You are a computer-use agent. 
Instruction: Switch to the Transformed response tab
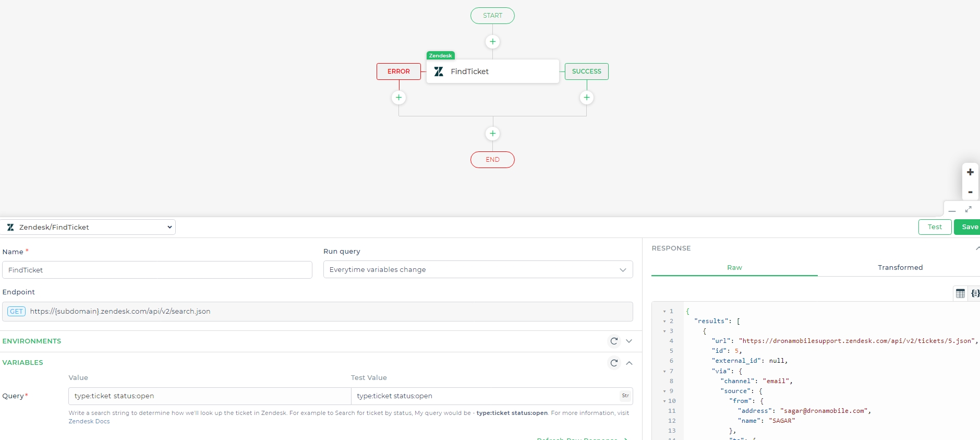click(900, 267)
